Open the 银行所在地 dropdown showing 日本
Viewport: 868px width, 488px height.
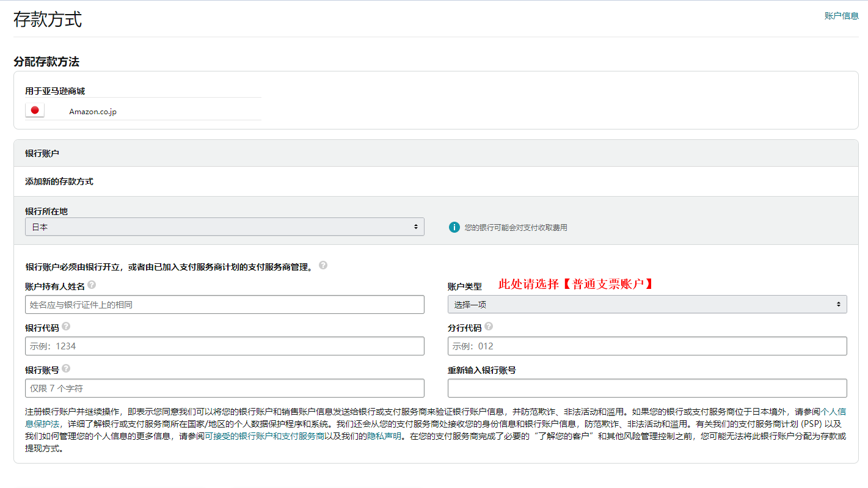pyautogui.click(x=223, y=227)
